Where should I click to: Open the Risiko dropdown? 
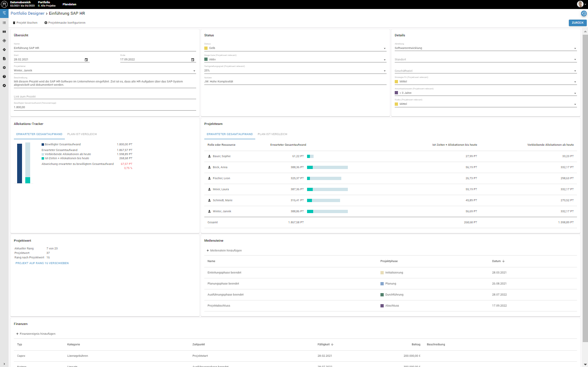[x=486, y=104]
